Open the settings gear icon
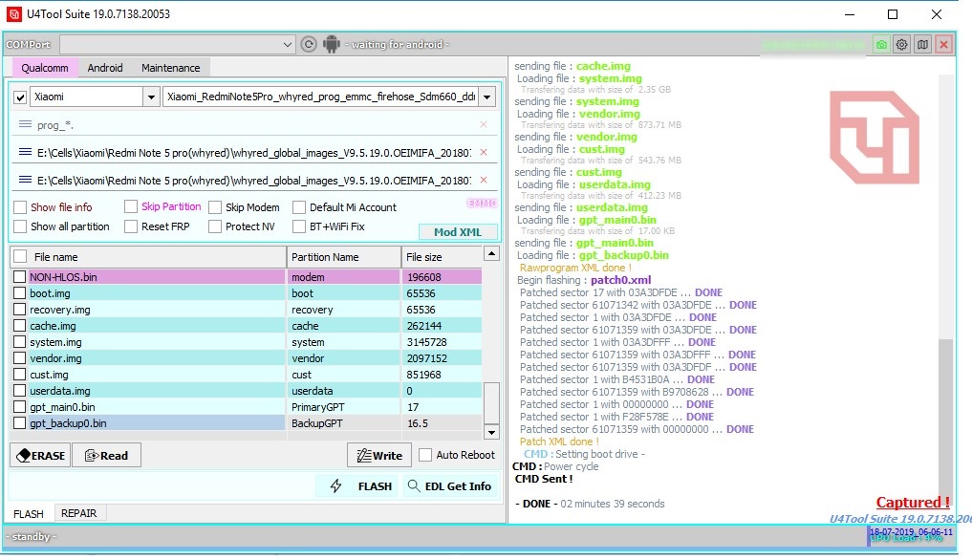 [902, 45]
